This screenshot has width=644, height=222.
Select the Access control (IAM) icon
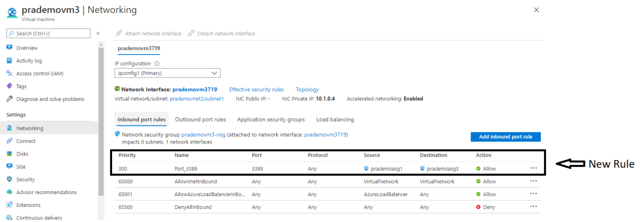[10, 73]
